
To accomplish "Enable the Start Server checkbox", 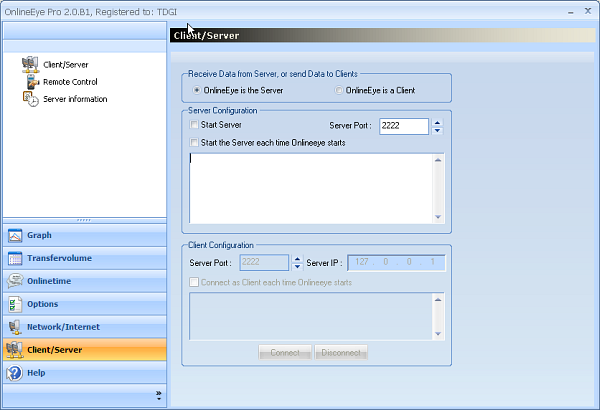I will [x=194, y=125].
